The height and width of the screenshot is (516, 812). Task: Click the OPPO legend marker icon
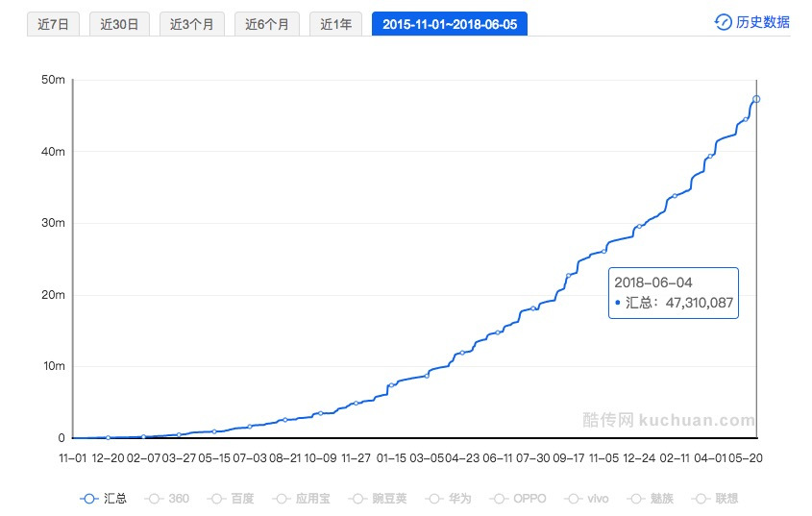pyautogui.click(x=499, y=499)
